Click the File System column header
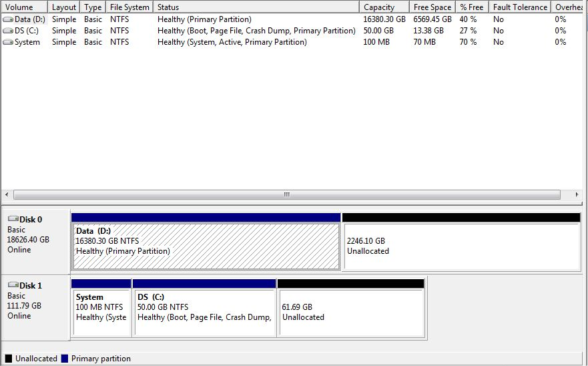588x366 pixels. pos(129,7)
